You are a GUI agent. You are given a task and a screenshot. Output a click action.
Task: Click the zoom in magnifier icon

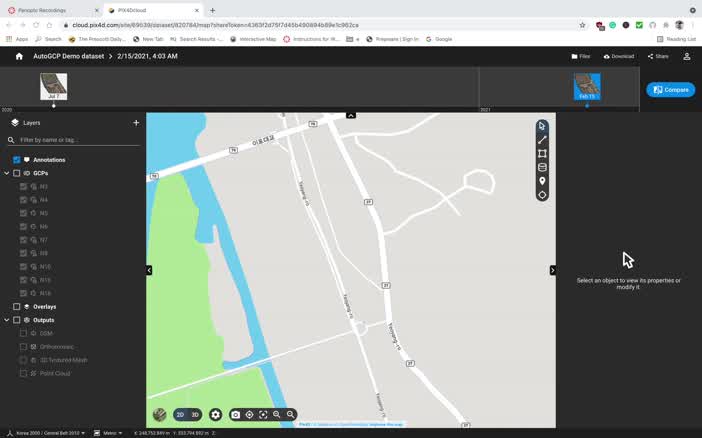click(x=277, y=414)
